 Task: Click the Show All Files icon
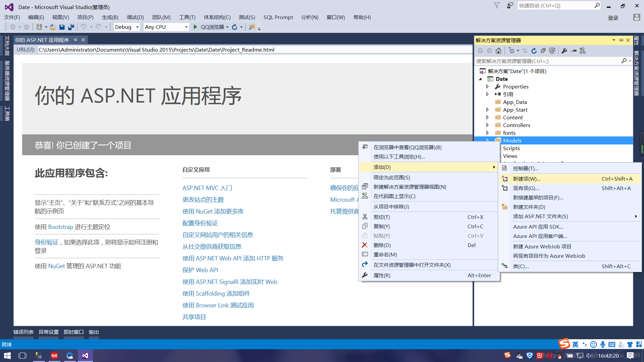552,51
